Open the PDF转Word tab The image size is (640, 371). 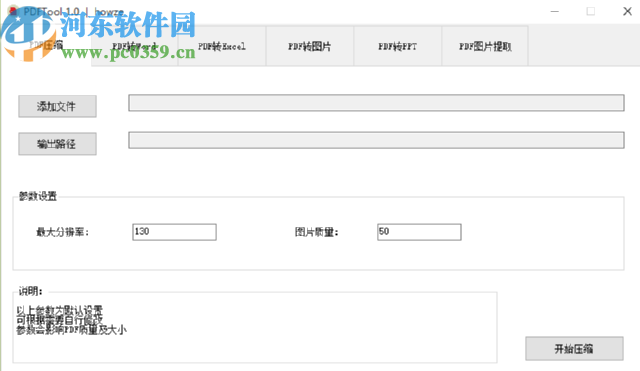tap(135, 46)
